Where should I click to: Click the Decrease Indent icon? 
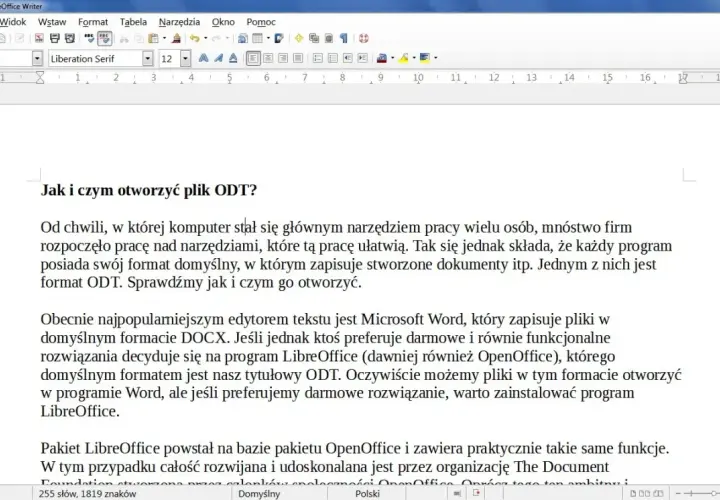[348, 58]
